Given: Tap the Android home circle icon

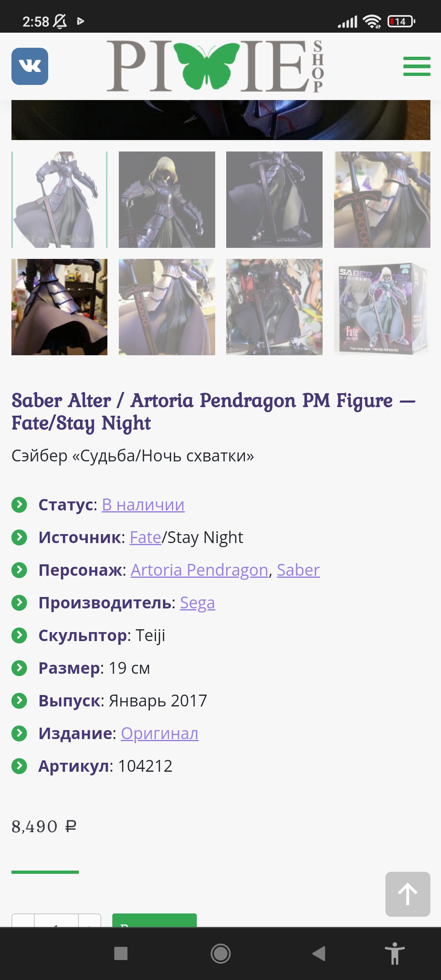Looking at the screenshot, I should pyautogui.click(x=220, y=953).
